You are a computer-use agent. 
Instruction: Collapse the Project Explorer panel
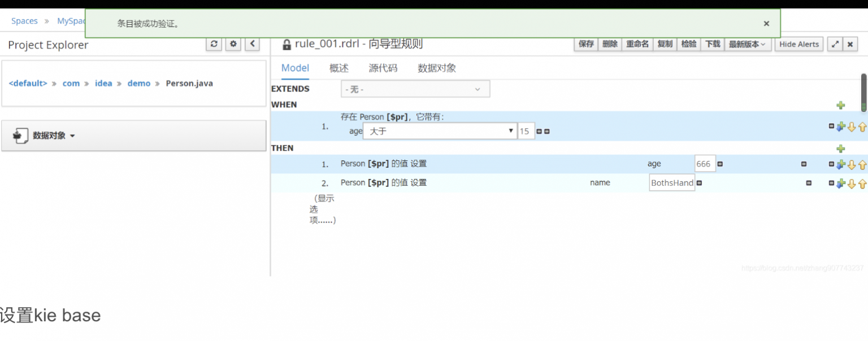[252, 44]
